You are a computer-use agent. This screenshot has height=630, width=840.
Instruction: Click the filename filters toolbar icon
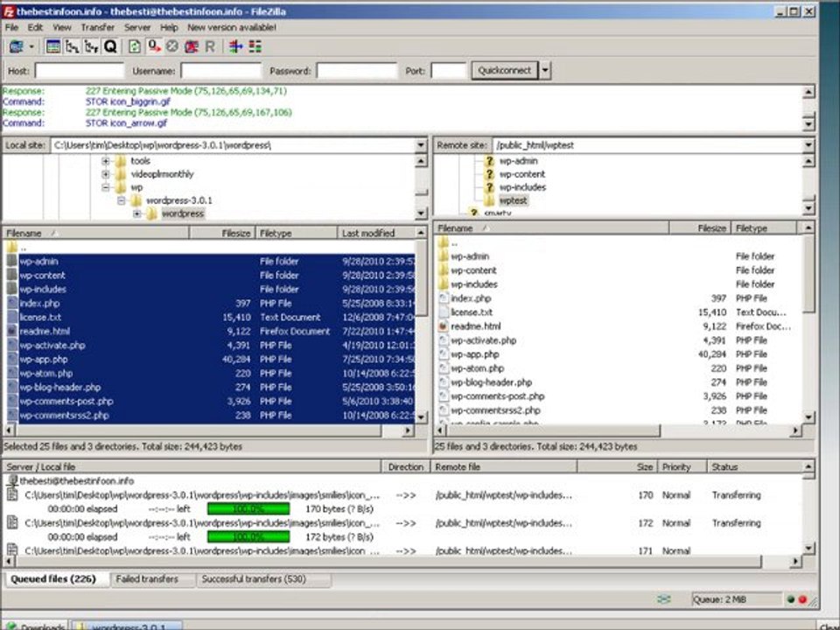point(255,46)
